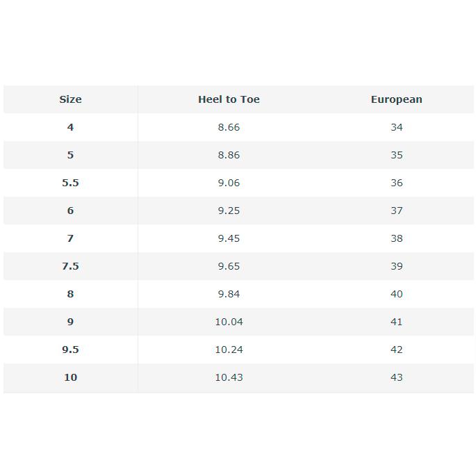Click the 8.66 heel to toe value

pyautogui.click(x=229, y=127)
